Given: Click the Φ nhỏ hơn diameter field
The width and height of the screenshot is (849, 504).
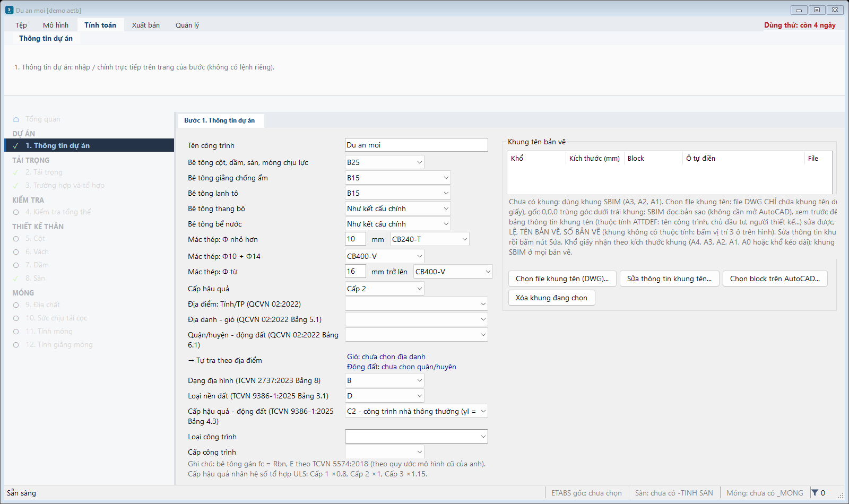Looking at the screenshot, I should point(356,239).
